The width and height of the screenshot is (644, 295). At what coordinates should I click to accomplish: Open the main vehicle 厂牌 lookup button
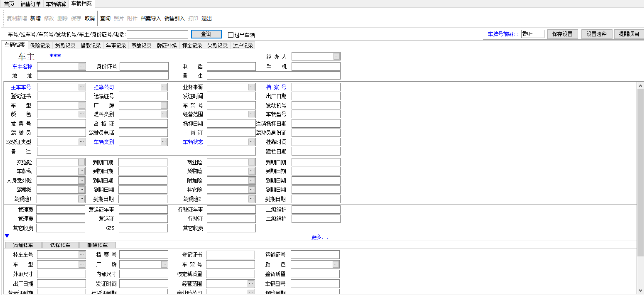164,105
